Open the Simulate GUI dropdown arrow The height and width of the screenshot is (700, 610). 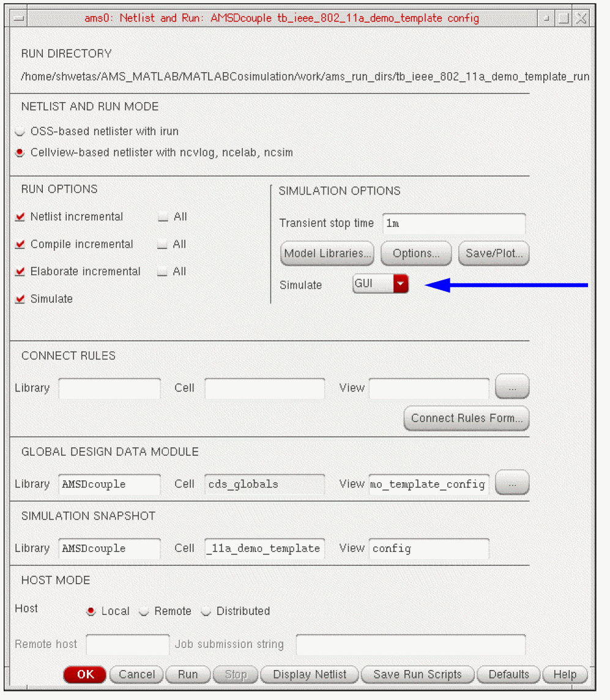[400, 283]
